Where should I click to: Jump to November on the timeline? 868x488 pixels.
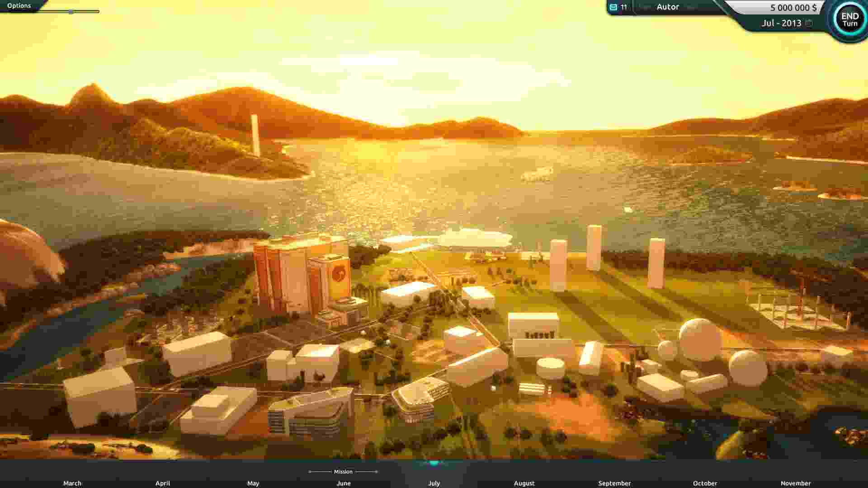(x=795, y=483)
